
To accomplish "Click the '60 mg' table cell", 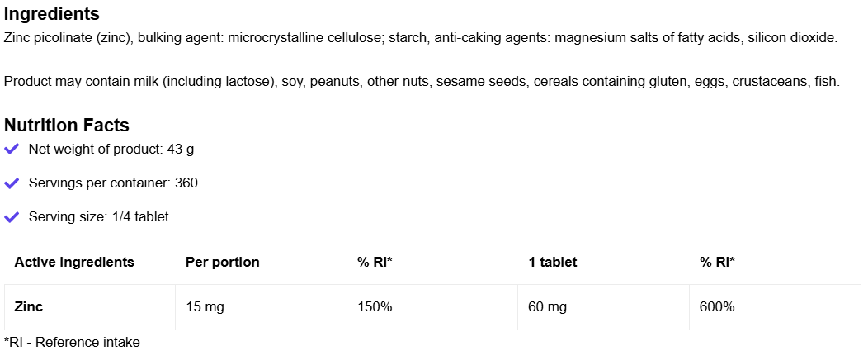I will [x=548, y=307].
